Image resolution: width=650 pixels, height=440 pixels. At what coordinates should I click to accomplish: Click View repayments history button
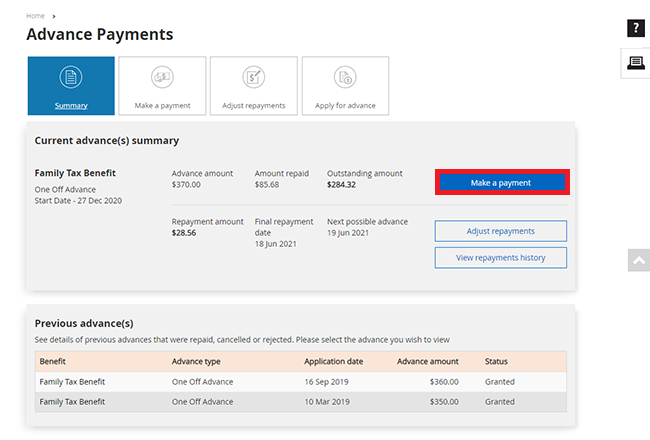pyautogui.click(x=500, y=258)
